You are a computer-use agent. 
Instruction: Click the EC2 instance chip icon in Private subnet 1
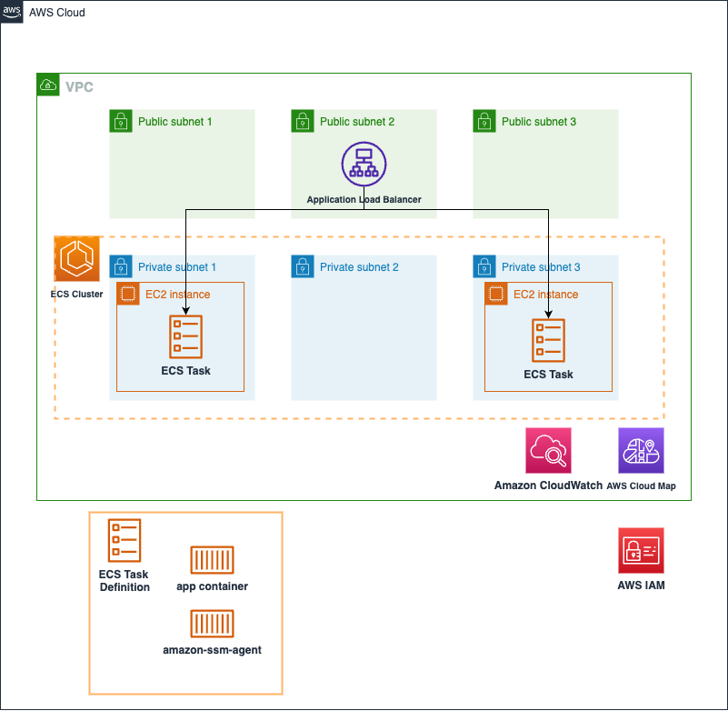coord(128,294)
